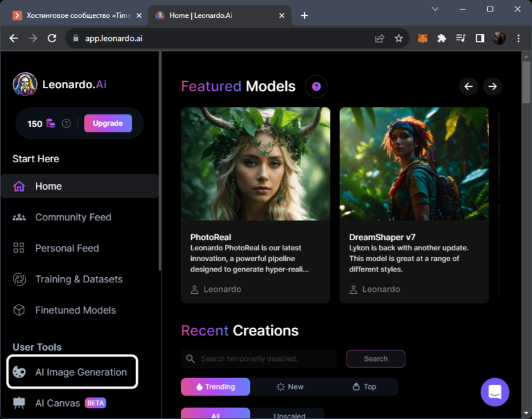Screen dimensions: 532x419
Task: Click the Community Feed people icon
Action: coord(19,217)
